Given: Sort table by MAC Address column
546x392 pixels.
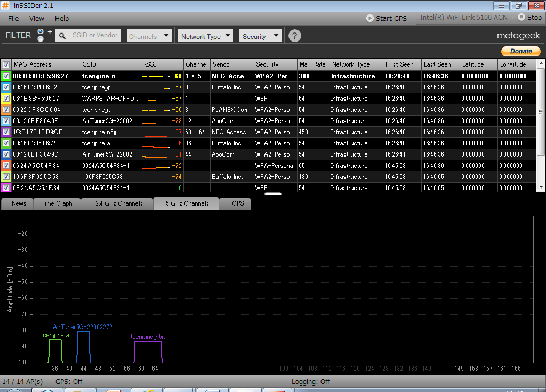Looking at the screenshot, I should click(x=46, y=64).
